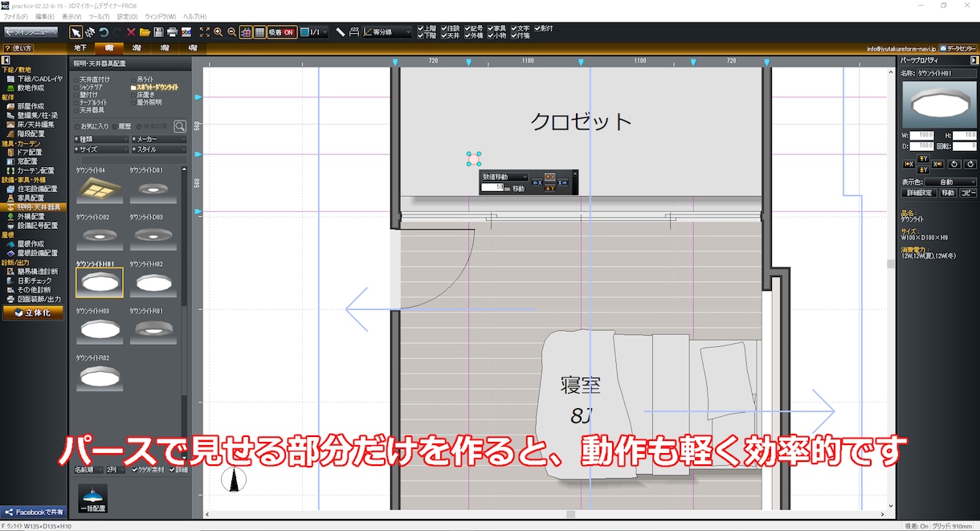Open the 名前順 sort dropdown

tap(88, 470)
